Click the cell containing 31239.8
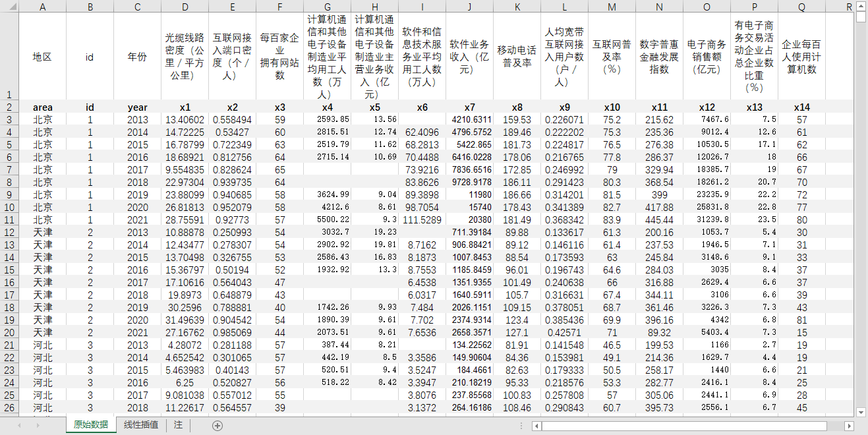This screenshot has height=435, width=868. tap(707, 219)
